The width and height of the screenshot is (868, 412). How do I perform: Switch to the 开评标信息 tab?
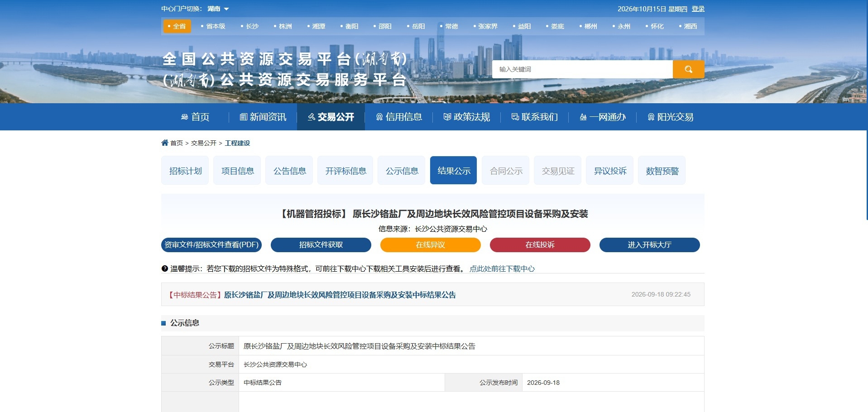[x=345, y=171]
